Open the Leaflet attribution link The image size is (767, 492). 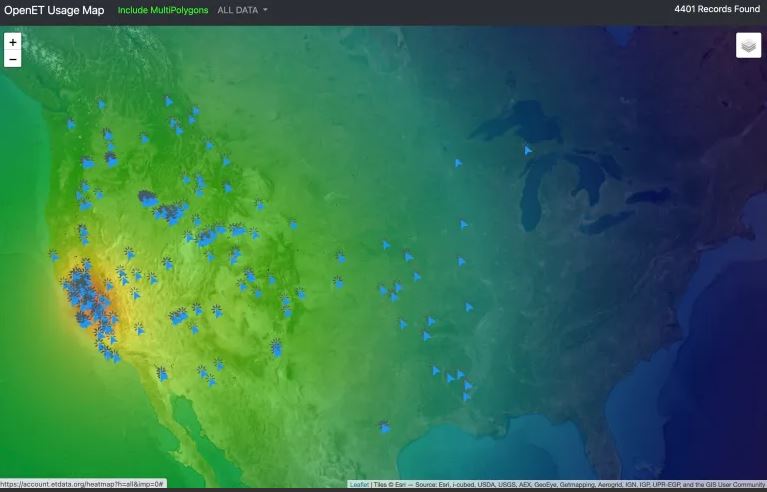[x=359, y=484]
